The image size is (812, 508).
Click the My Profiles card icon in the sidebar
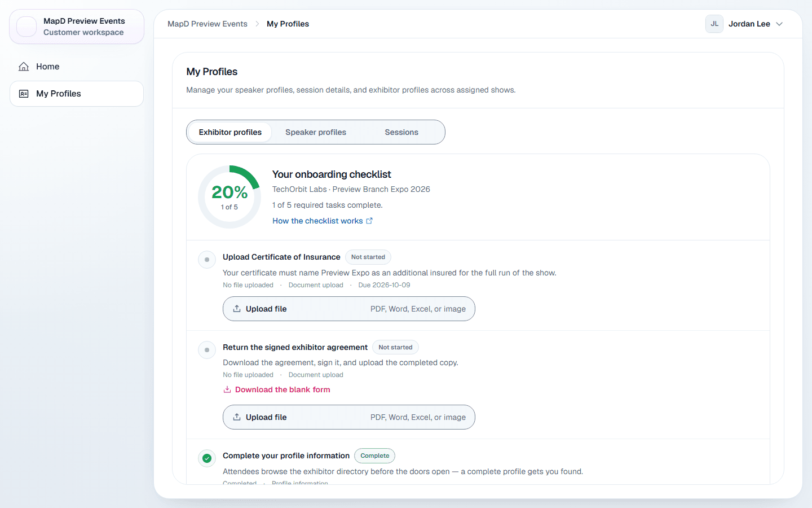[x=24, y=94]
